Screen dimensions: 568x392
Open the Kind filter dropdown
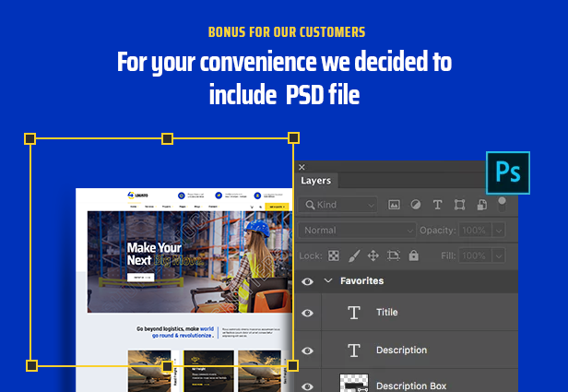tap(337, 205)
